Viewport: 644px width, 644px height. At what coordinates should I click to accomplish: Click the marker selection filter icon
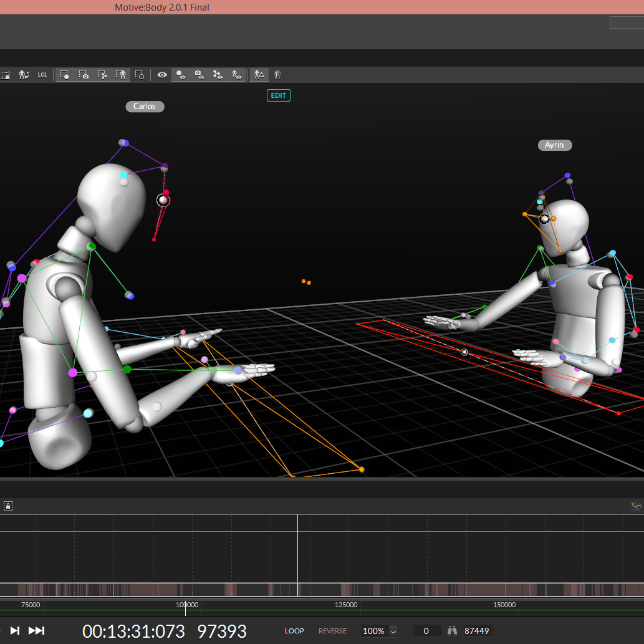click(64, 75)
